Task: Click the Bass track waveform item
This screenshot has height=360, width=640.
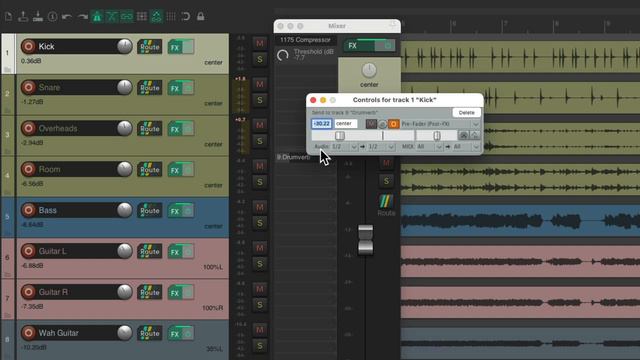Action: pyautogui.click(x=520, y=221)
